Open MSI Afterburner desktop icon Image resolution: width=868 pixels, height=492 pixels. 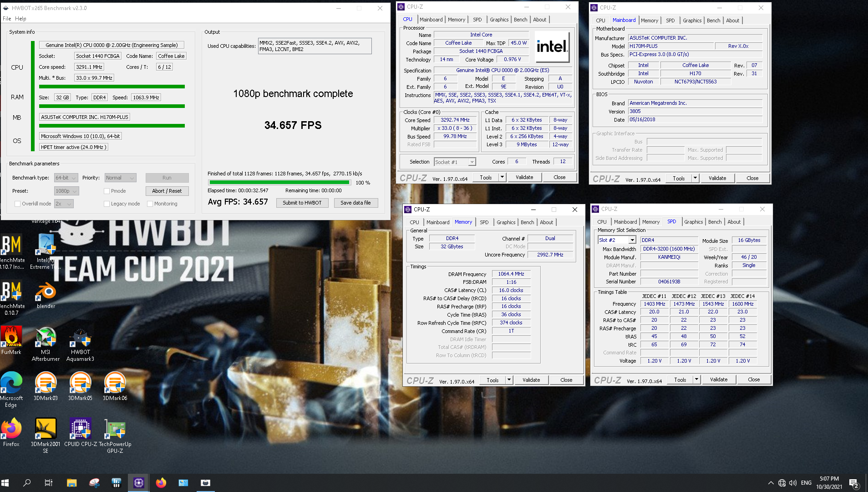pyautogui.click(x=46, y=344)
